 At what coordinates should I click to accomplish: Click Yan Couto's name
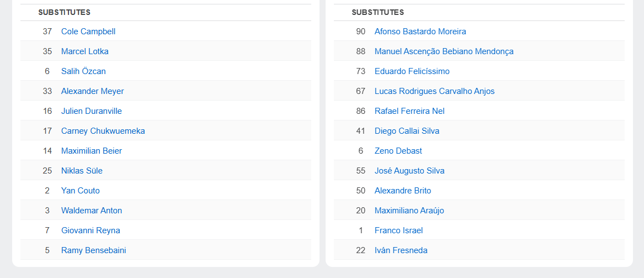point(80,191)
